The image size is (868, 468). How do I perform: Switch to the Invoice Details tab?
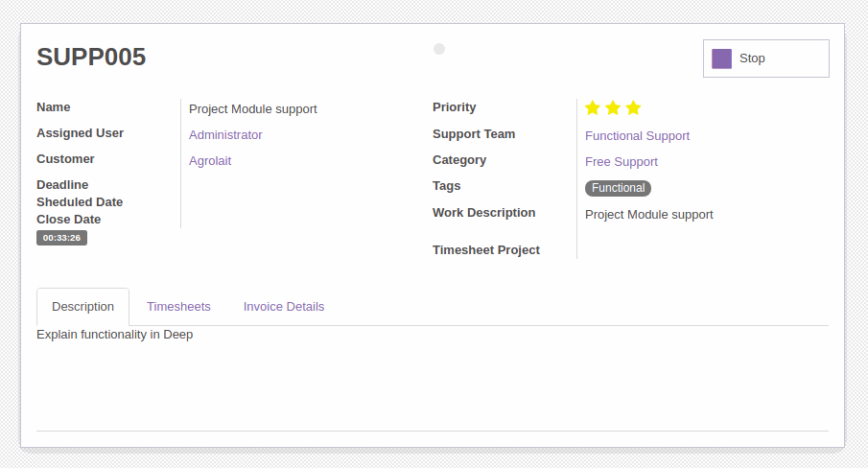point(284,307)
